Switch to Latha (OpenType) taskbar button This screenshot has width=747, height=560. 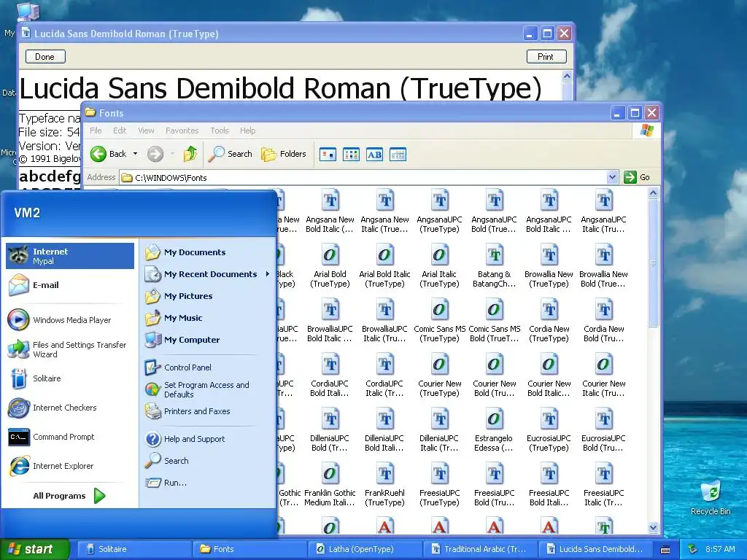[365, 549]
